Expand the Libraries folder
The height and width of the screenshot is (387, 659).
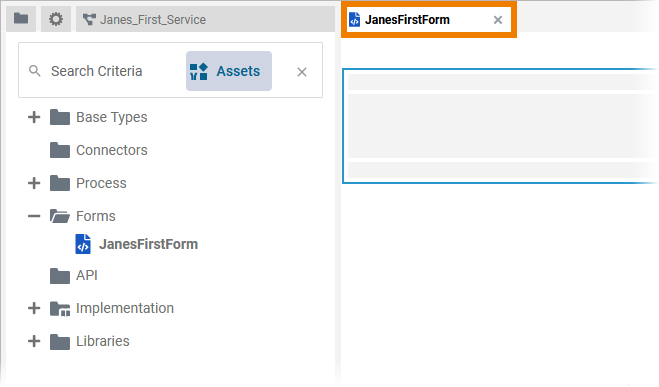[34, 341]
